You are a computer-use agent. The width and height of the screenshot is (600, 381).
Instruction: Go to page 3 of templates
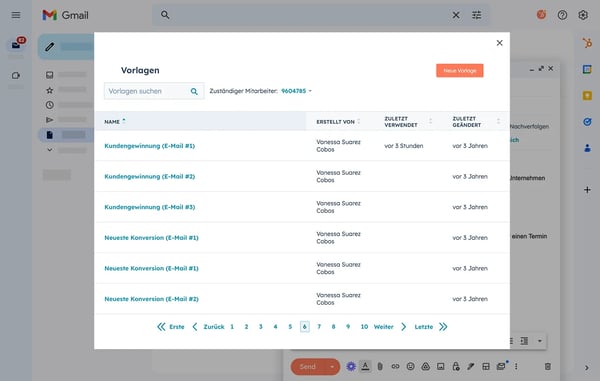261,327
